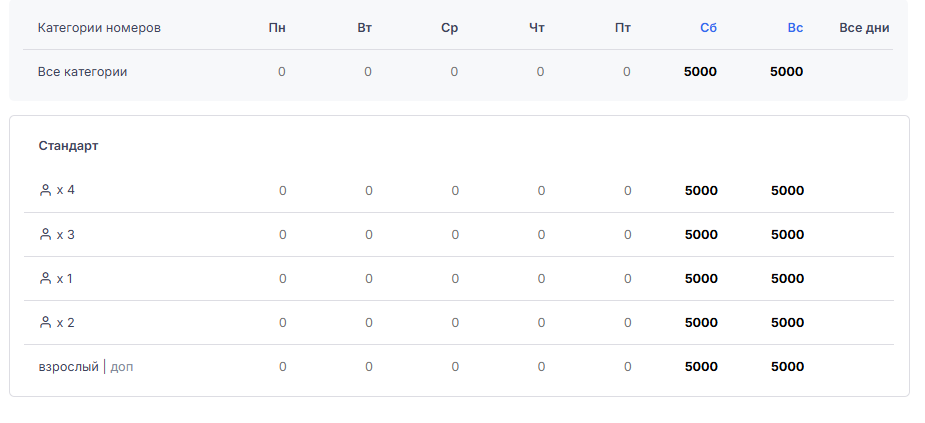Edit Monday value for Все категории
Viewport: 925px width, 423px height.
click(281, 71)
